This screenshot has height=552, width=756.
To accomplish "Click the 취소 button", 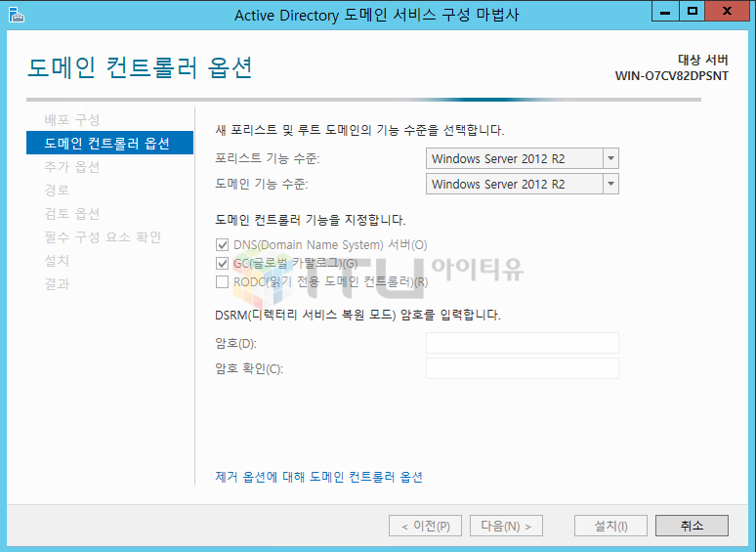I will [x=692, y=526].
